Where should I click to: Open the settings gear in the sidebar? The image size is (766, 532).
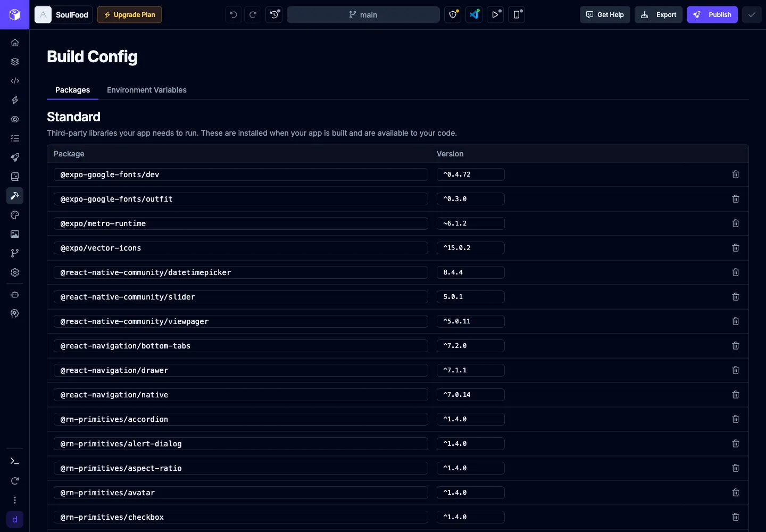15,272
